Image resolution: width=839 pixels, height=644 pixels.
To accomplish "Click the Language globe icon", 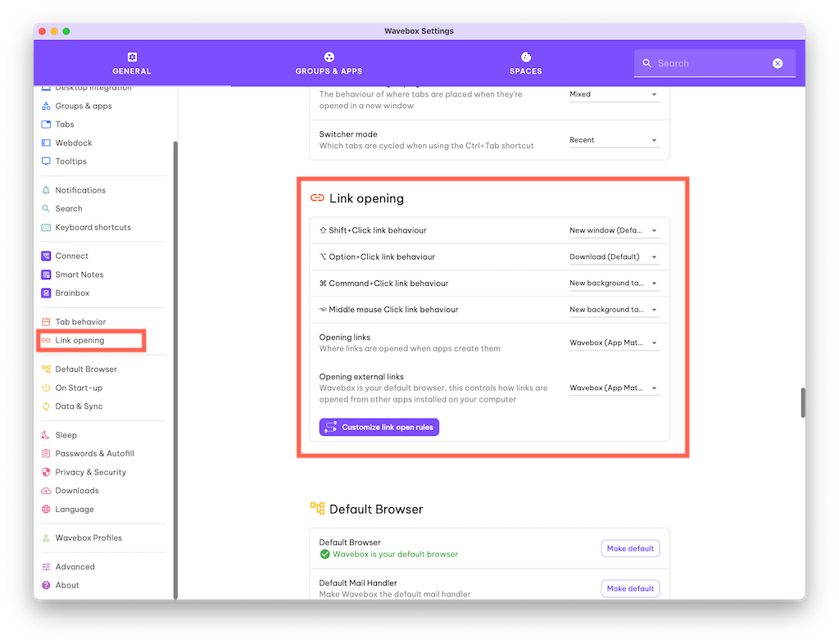I will 46,509.
